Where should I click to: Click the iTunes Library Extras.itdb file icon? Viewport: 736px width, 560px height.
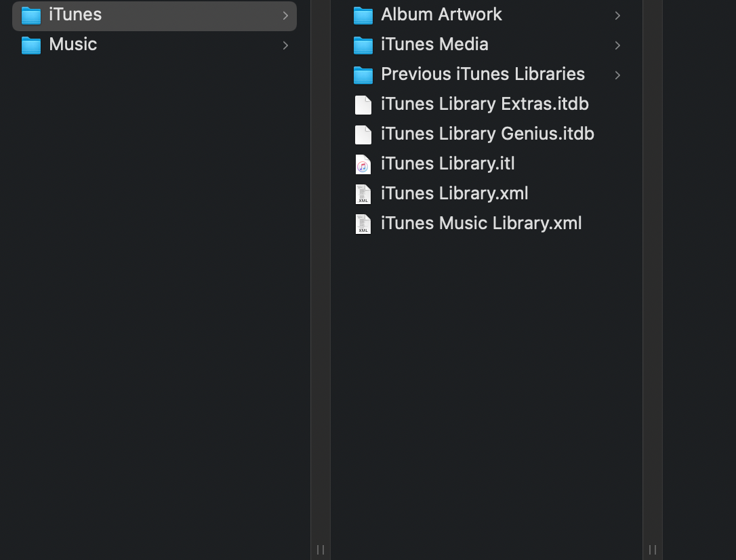click(363, 105)
